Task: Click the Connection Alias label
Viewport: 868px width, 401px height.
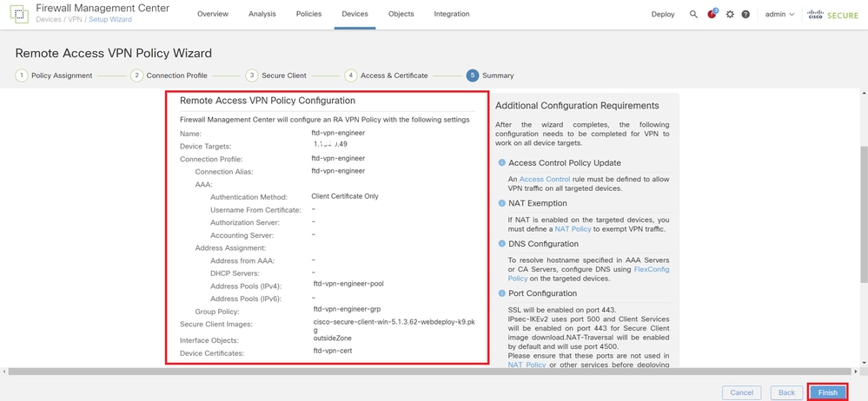Action: tap(223, 172)
